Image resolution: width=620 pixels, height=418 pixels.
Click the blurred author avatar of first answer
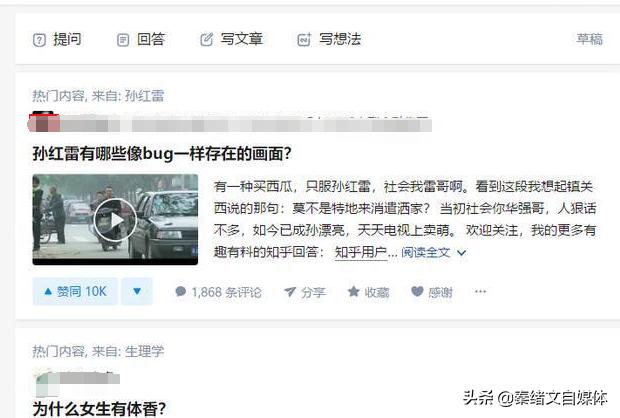43,122
